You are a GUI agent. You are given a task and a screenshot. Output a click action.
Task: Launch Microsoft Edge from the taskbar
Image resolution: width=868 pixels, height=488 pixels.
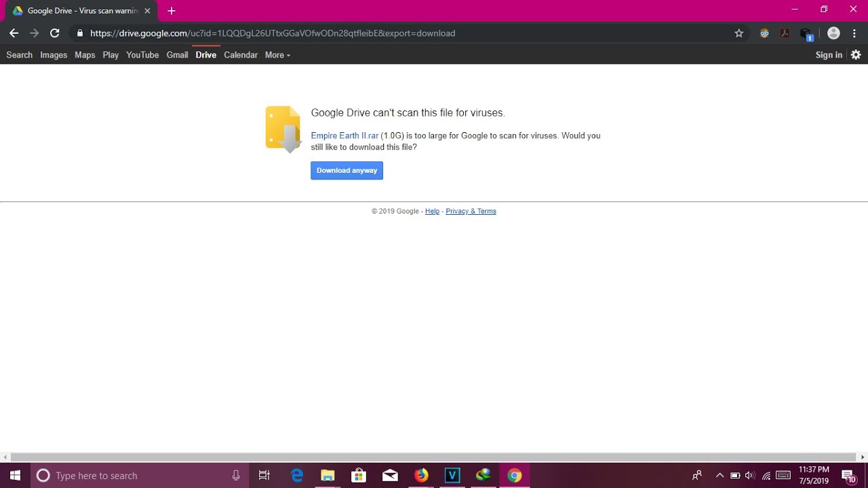297,475
